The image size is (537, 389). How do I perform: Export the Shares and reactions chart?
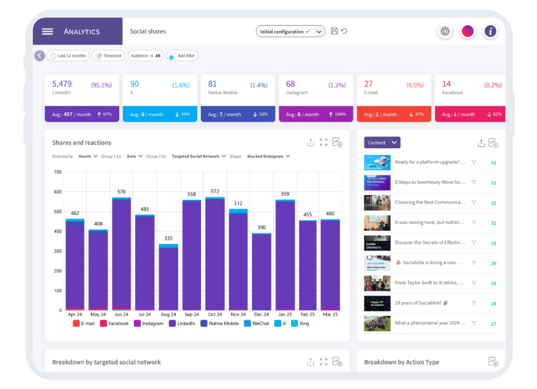[310, 142]
